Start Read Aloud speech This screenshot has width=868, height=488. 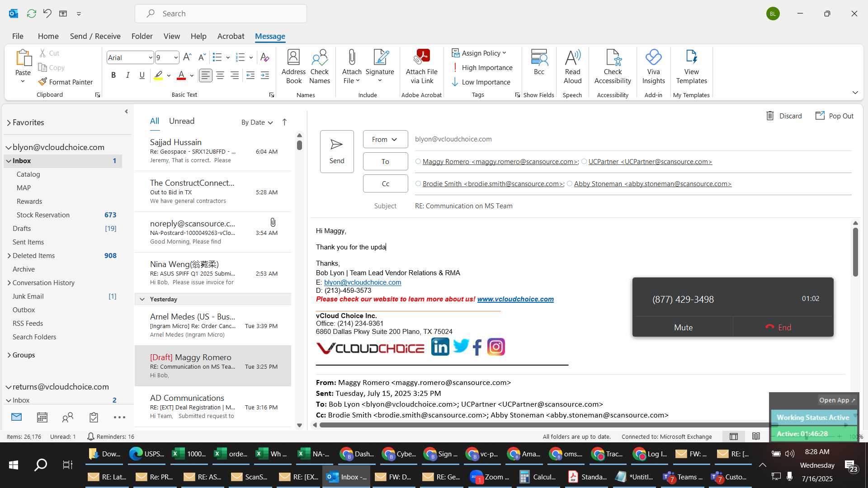[572, 66]
